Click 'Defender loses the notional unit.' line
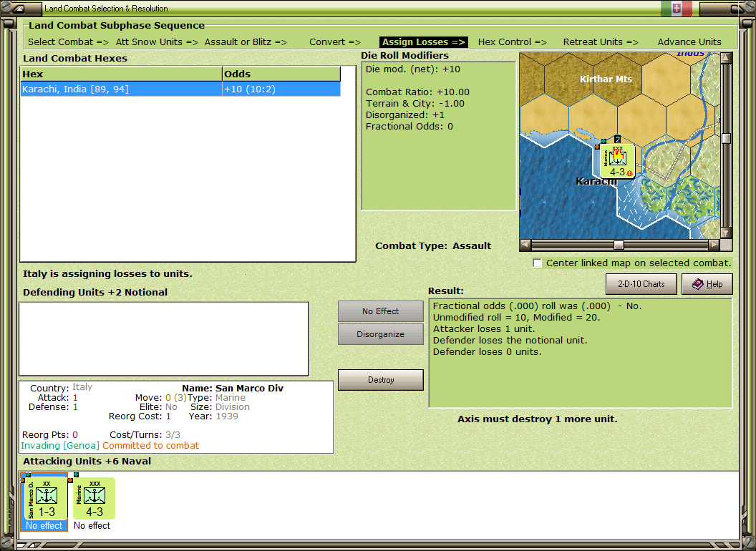Screen dimensions: 756x551 click(510, 341)
